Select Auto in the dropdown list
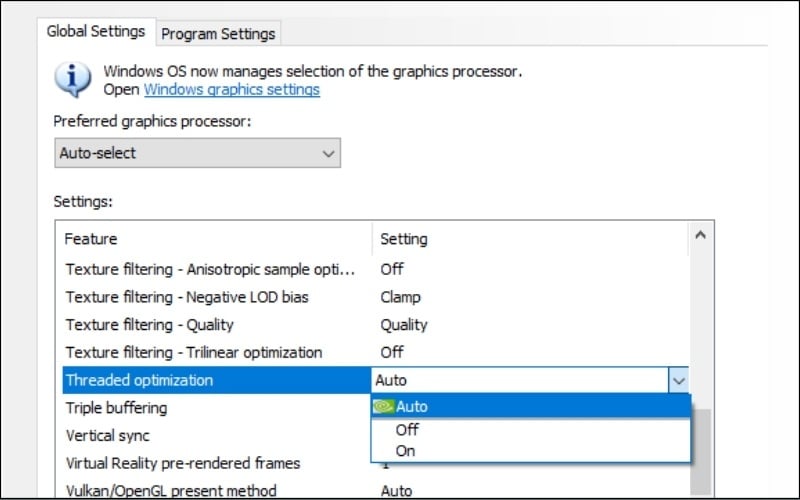The height and width of the screenshot is (500, 800). (412, 407)
